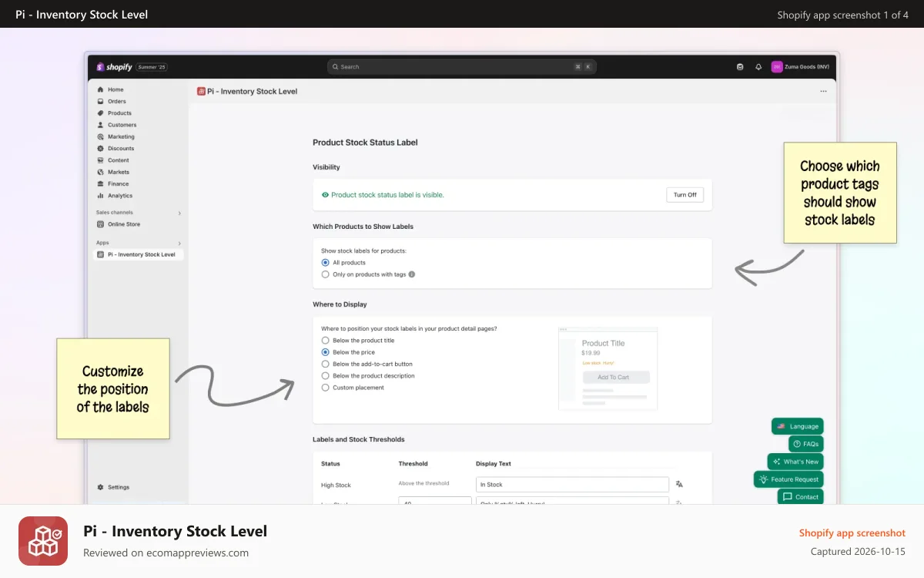Open notifications bell icon
Viewport: 924px width, 578px height.
pos(758,67)
